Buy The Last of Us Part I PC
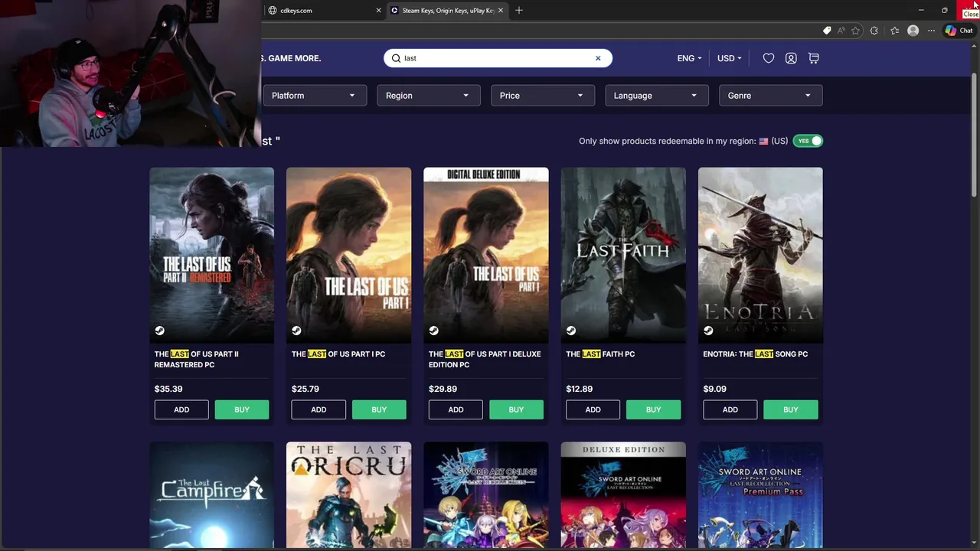This screenshot has height=551, width=980. click(379, 409)
